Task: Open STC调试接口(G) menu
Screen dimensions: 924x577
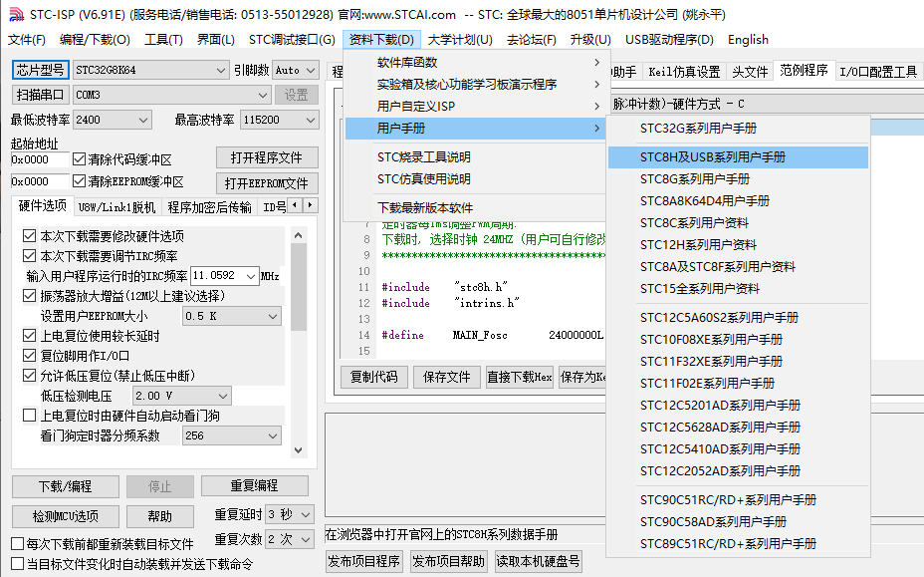Action: pos(292,40)
